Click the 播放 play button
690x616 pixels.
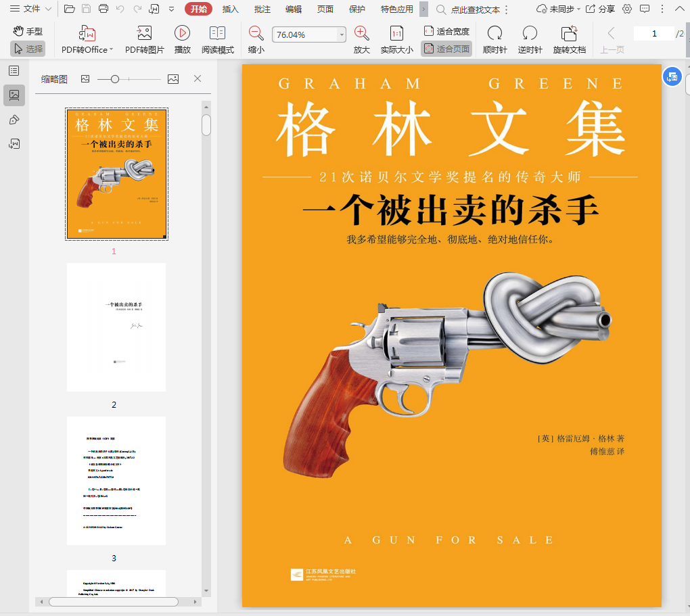point(182,40)
